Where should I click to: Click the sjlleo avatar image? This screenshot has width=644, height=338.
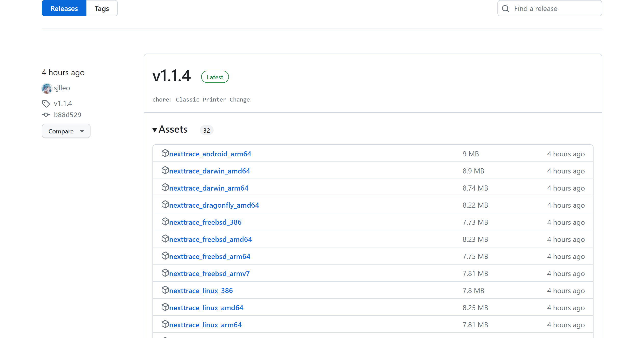pos(47,88)
